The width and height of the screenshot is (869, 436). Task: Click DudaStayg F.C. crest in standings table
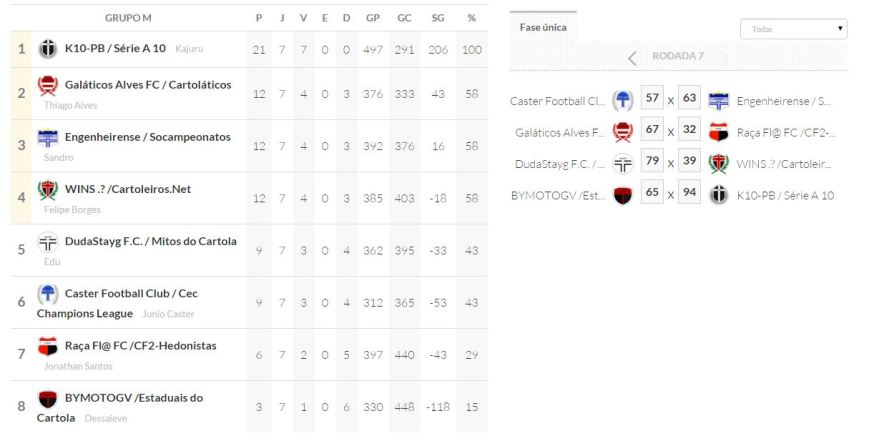(48, 241)
